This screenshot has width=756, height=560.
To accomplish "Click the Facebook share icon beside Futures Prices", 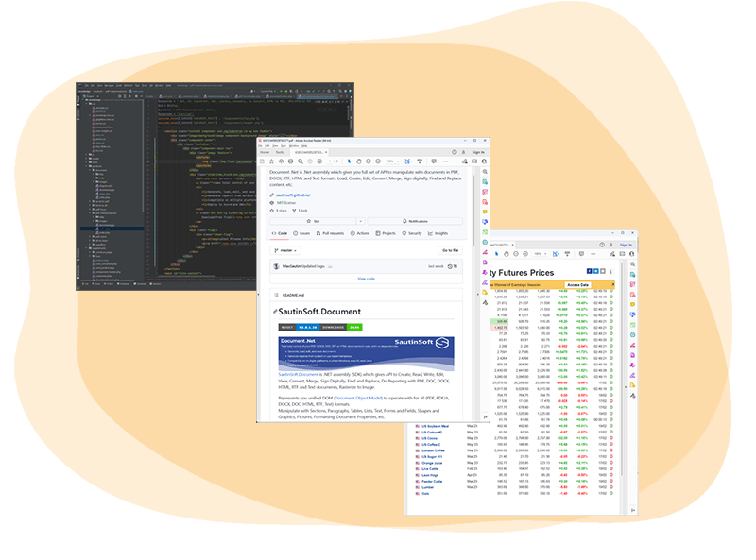I will click(590, 271).
